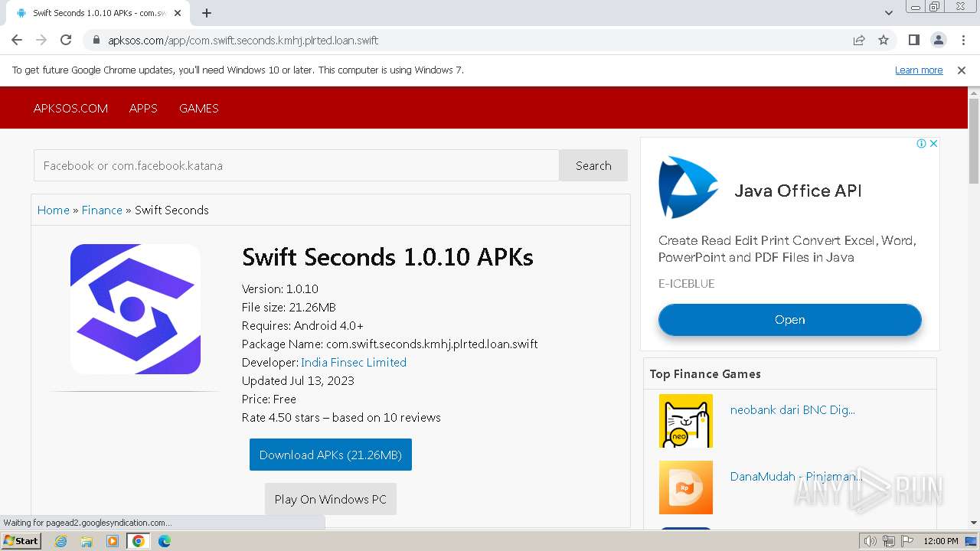Viewport: 980px width, 551px height.
Task: Open File Explorer from taskbar
Action: 87,541
